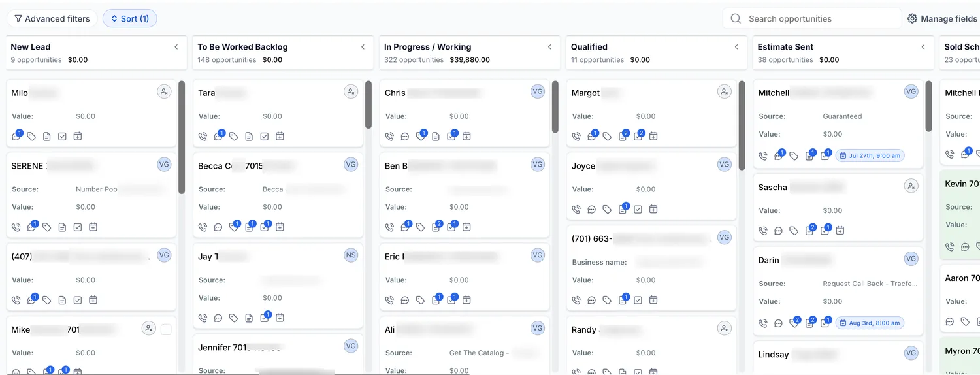This screenshot has height=375, width=980.
Task: Click 'Request Call Back - Tracfe...' source text
Action: tap(870, 284)
